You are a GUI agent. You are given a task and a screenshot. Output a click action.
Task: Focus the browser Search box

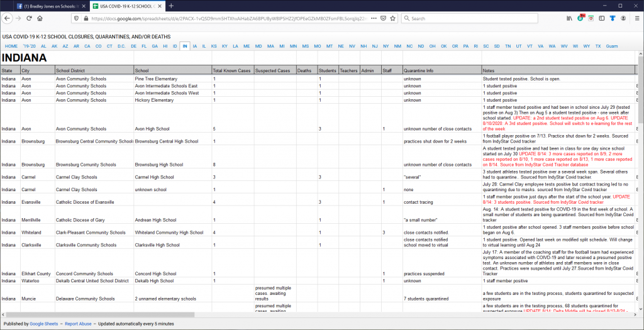(x=469, y=18)
